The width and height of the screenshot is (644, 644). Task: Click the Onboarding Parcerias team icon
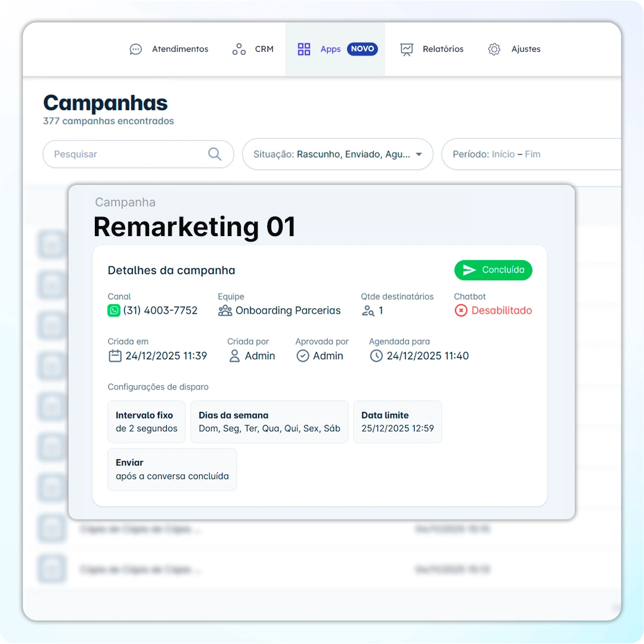pyautogui.click(x=225, y=311)
